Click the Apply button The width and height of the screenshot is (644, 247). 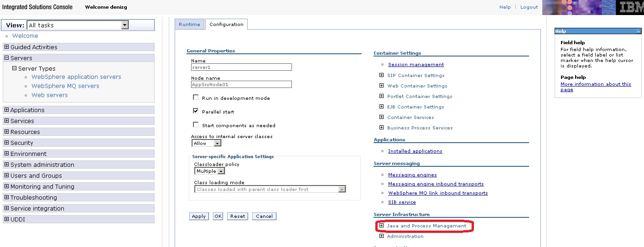(x=198, y=216)
